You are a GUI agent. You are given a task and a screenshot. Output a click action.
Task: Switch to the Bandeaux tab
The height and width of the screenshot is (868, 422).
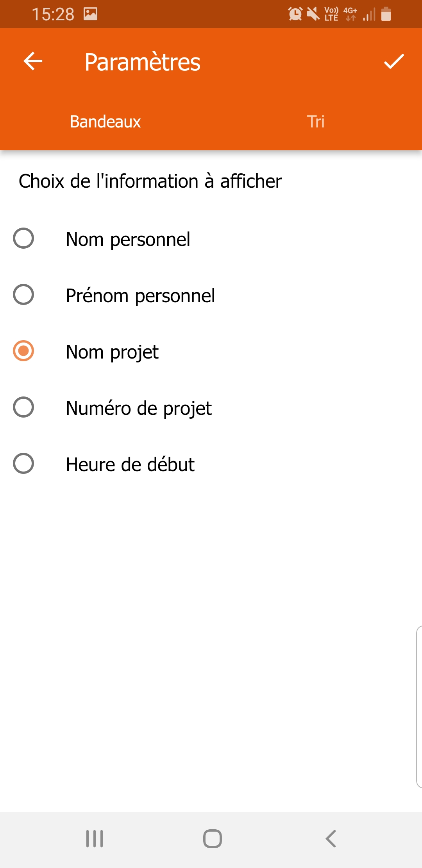click(105, 122)
